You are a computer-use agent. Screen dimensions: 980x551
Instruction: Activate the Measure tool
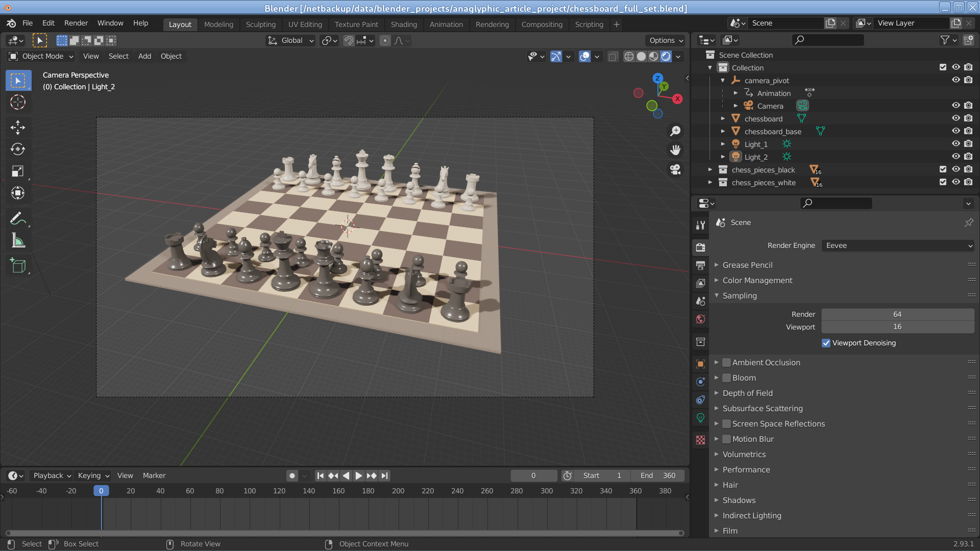[x=18, y=241]
